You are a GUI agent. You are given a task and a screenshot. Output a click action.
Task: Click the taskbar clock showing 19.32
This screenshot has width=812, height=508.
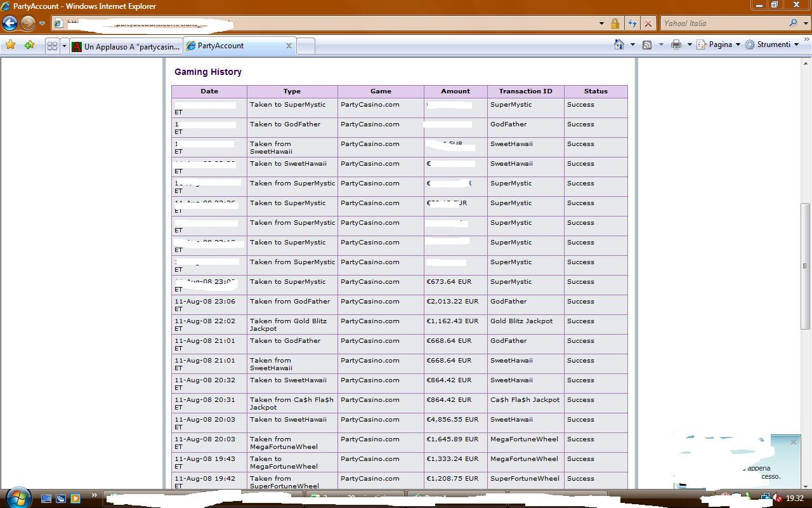click(795, 498)
